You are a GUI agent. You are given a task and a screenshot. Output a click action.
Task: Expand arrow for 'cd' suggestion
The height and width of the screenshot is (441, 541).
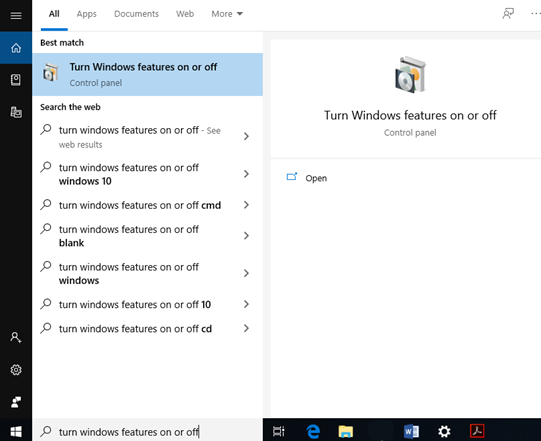246,328
